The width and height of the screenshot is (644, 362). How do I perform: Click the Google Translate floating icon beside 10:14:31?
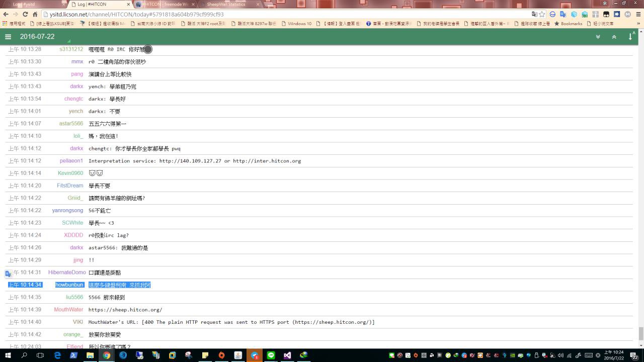click(x=8, y=274)
